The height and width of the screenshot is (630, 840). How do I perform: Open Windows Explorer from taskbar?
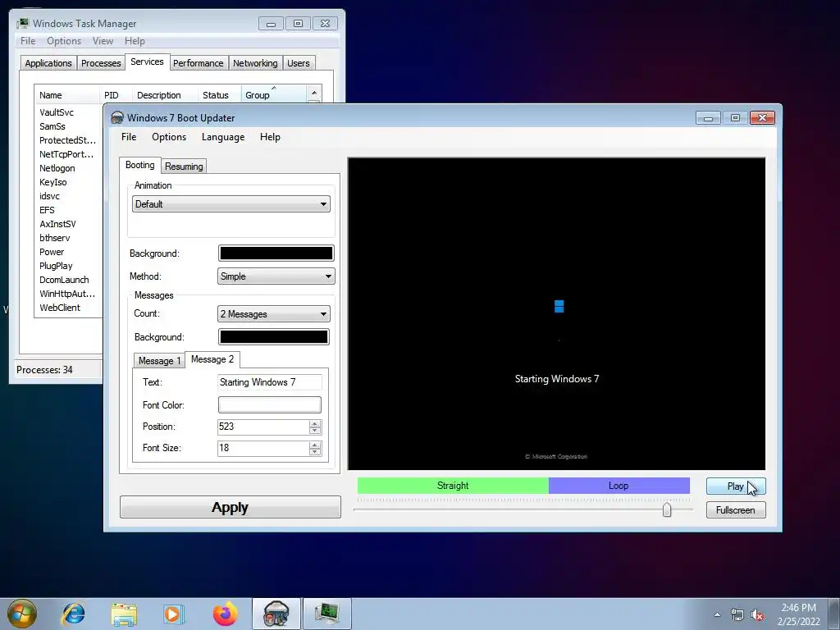click(x=124, y=614)
